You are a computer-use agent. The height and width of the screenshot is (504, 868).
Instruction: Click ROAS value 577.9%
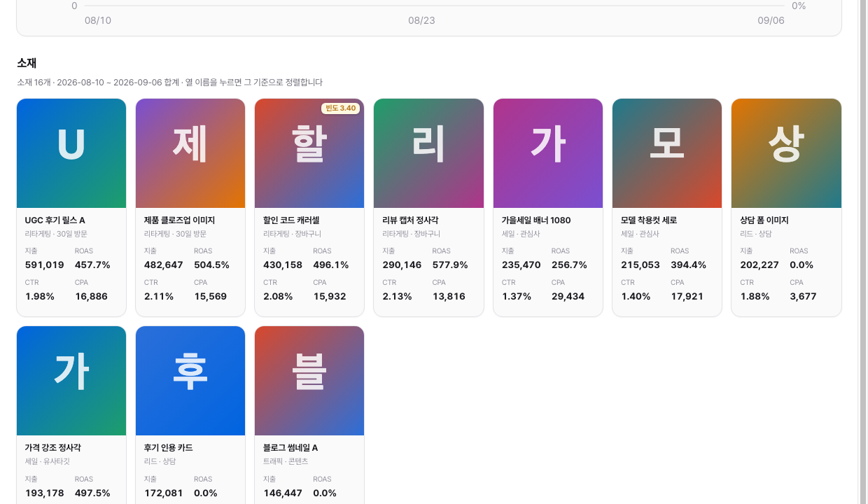coord(450,265)
